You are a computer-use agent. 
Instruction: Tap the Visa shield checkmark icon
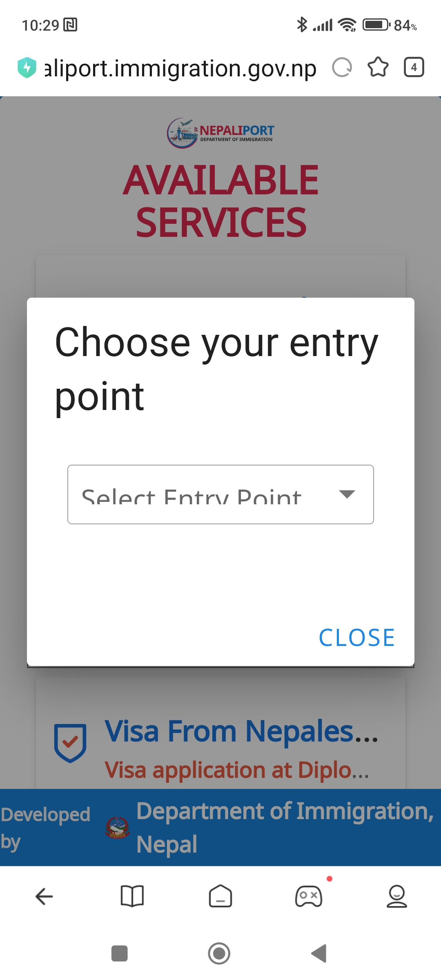[70, 743]
